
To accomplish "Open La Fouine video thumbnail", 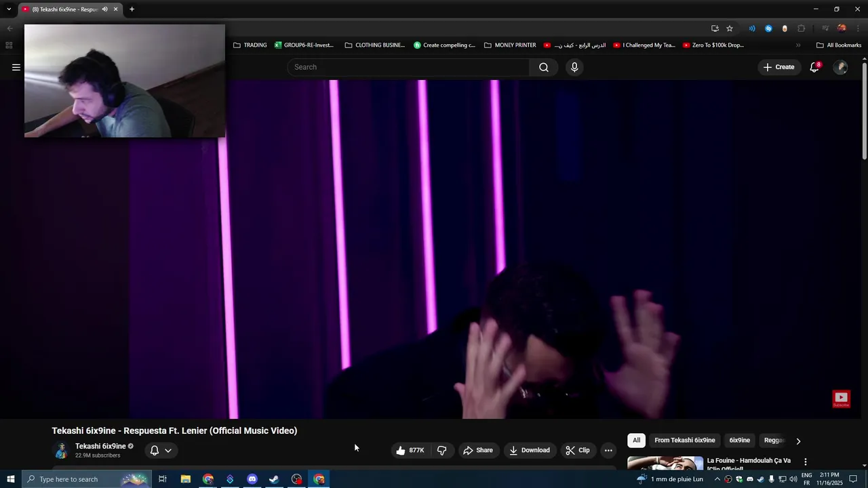I will click(x=665, y=464).
